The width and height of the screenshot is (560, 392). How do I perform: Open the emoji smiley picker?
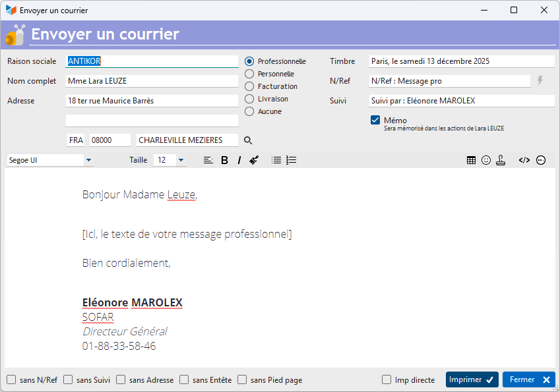(x=486, y=160)
